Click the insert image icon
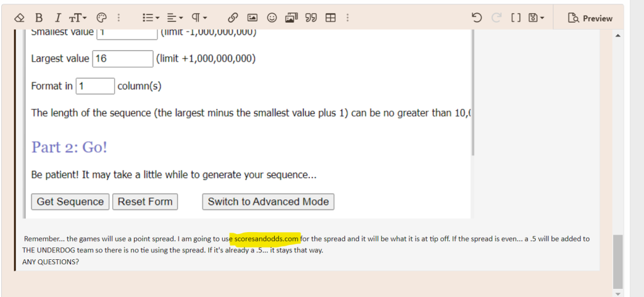 [x=252, y=18]
